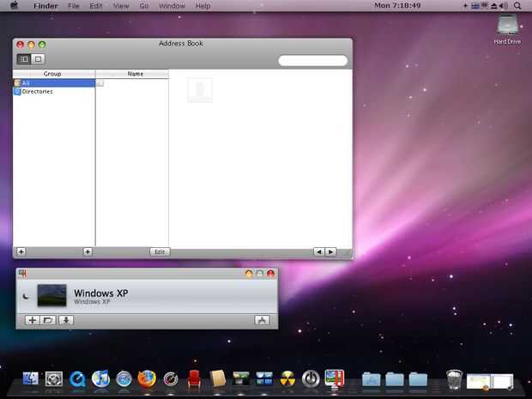Open the Trash in the Dock

[454, 379]
